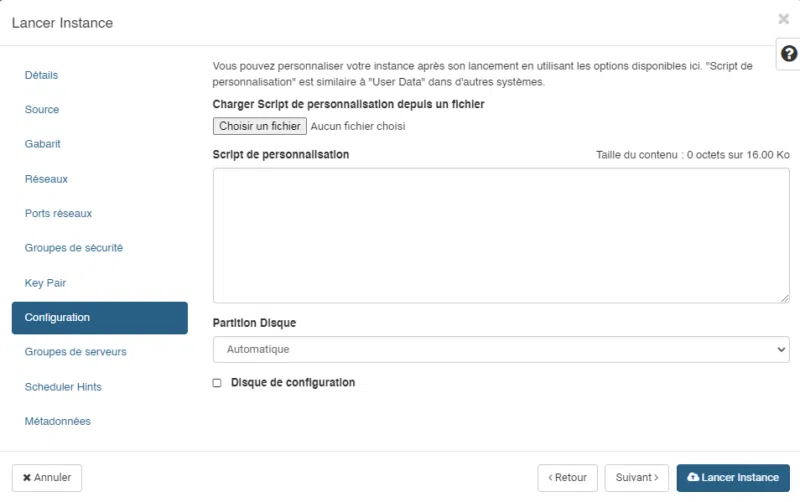Go to the Scheduler Hints step

click(x=63, y=387)
